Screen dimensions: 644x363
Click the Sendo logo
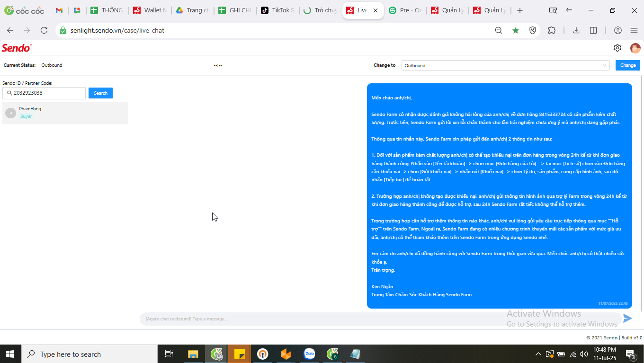pos(17,48)
